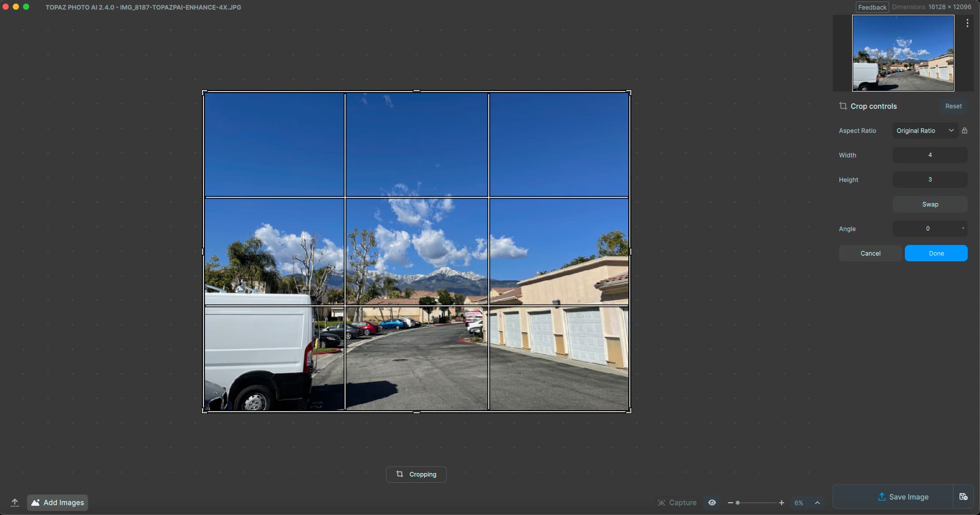
Task: Toggle the eye preview visibility button
Action: (712, 503)
